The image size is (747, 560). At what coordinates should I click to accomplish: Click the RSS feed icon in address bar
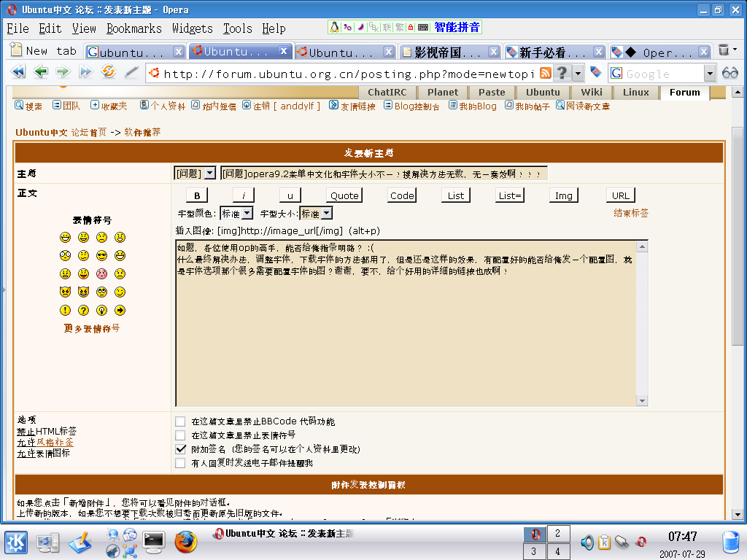click(x=546, y=73)
